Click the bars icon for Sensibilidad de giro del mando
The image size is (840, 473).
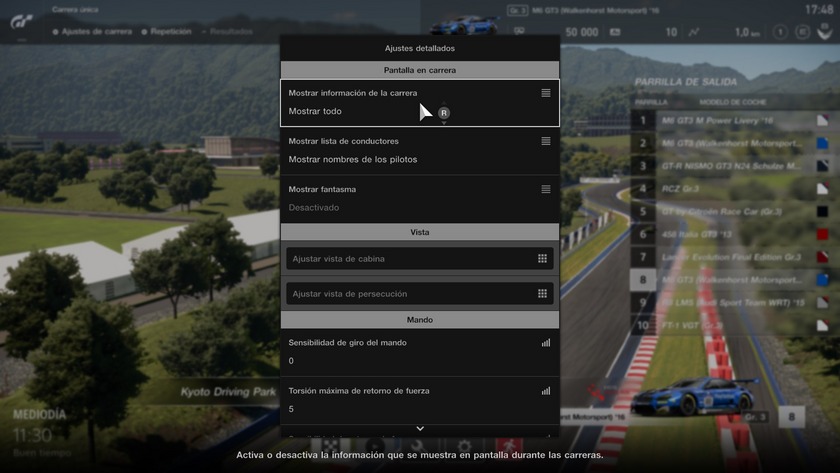[x=545, y=343]
